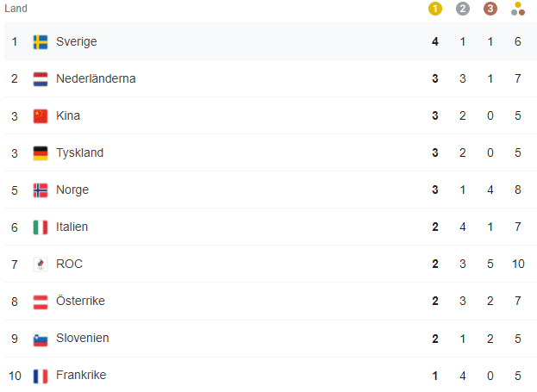Click Norge's total medal count of 8
Image resolution: width=537 pixels, height=392 pixels.
518,190
